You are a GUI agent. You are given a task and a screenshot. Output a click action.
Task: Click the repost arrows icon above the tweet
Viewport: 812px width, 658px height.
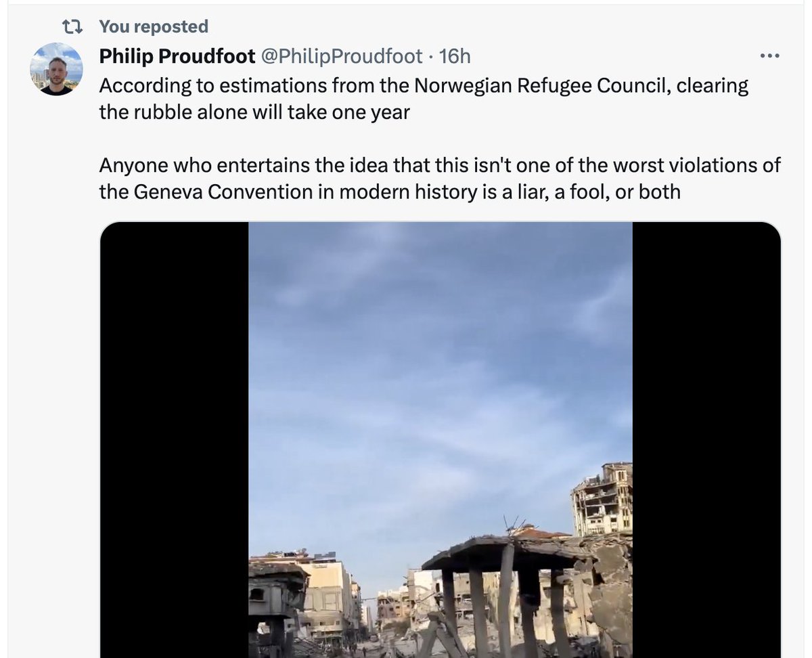[72, 26]
